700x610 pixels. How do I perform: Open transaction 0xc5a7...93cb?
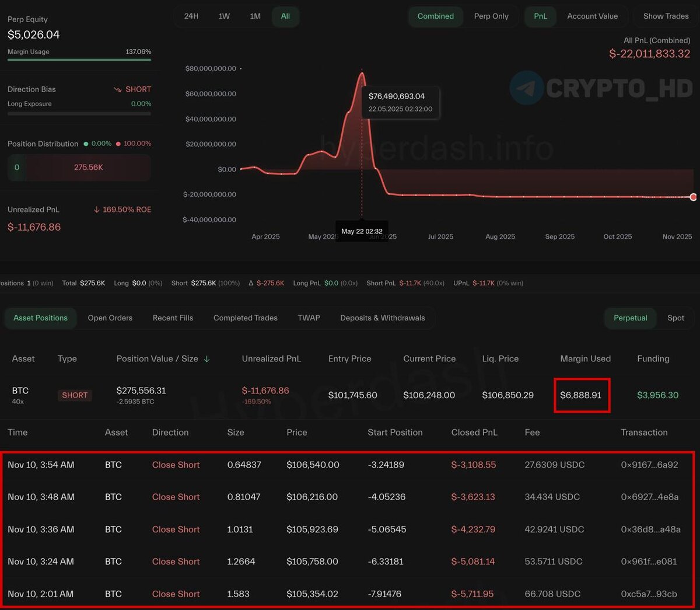[x=649, y=594]
